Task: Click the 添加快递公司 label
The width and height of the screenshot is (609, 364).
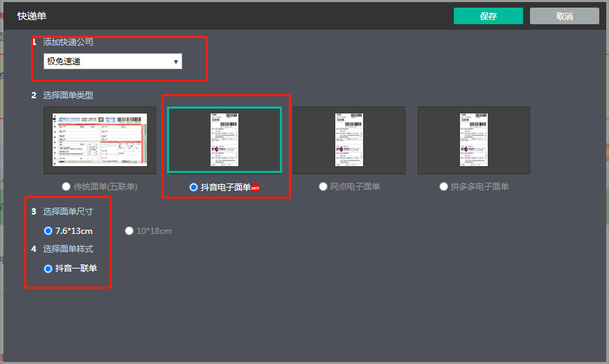Action: point(68,42)
